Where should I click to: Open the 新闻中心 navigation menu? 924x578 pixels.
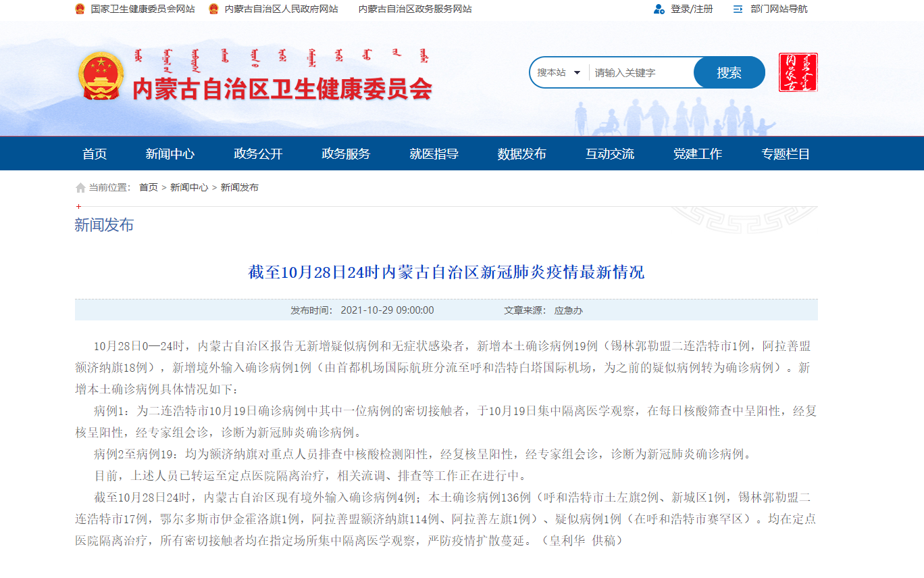pos(170,154)
